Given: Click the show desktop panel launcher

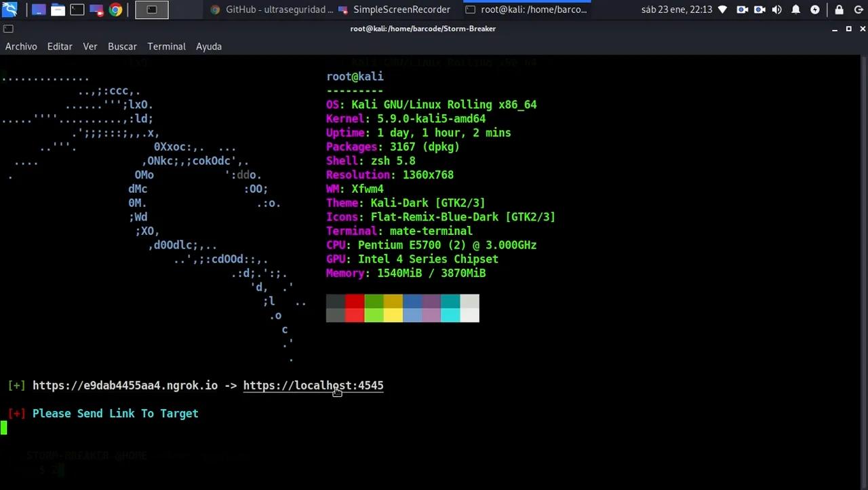Looking at the screenshot, I should coord(39,10).
